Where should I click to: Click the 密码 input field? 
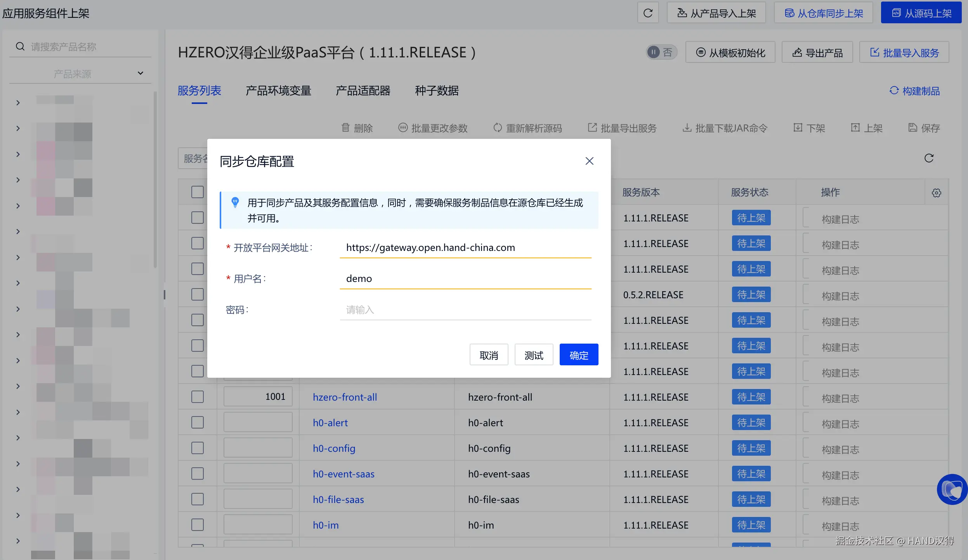465,310
